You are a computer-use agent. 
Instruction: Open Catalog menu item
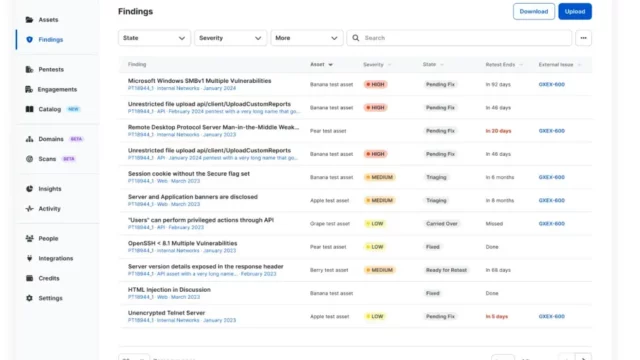50,109
